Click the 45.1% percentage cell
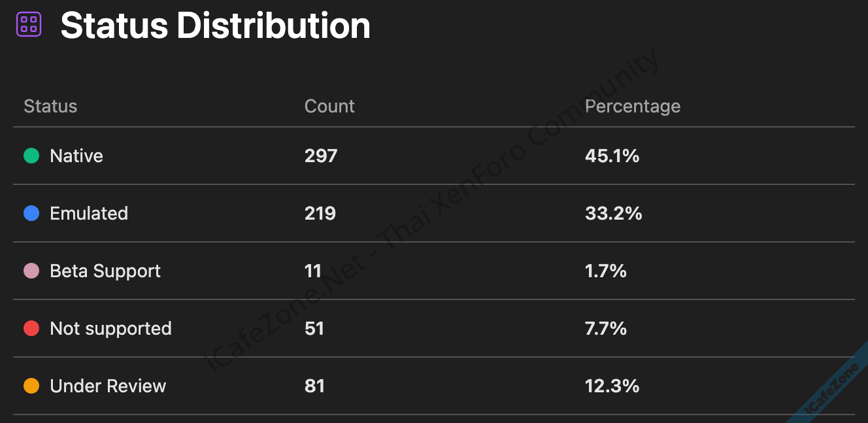Screen dimensions: 868x423 (x=612, y=156)
